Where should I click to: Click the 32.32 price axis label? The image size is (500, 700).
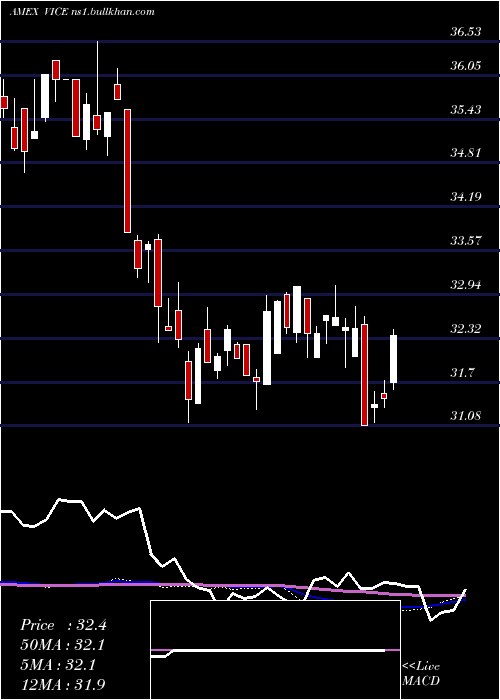click(466, 329)
